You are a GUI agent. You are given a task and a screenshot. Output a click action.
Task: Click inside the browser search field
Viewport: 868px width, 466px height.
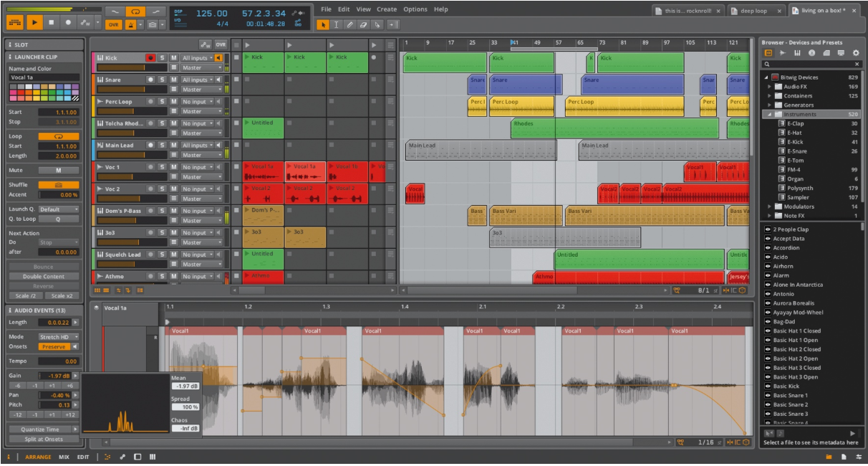(809, 64)
